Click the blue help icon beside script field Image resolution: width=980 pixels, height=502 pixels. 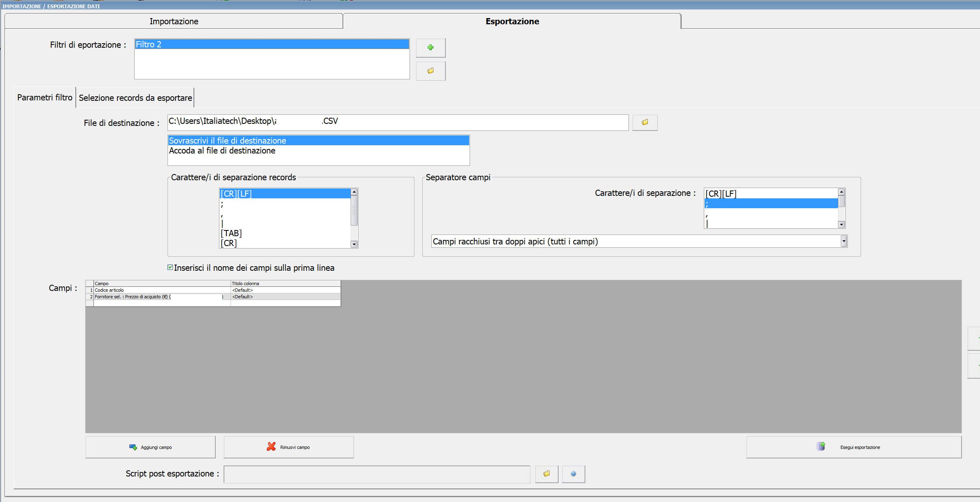(x=573, y=474)
